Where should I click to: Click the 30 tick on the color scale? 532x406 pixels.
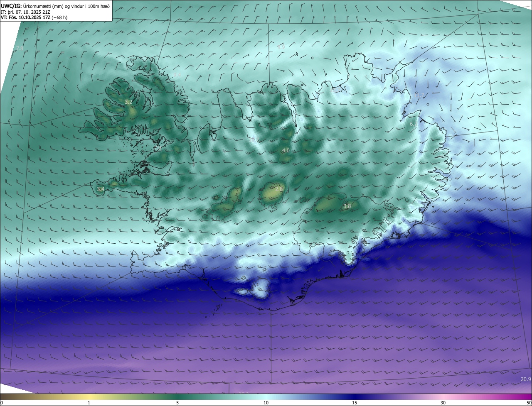tap(443, 403)
